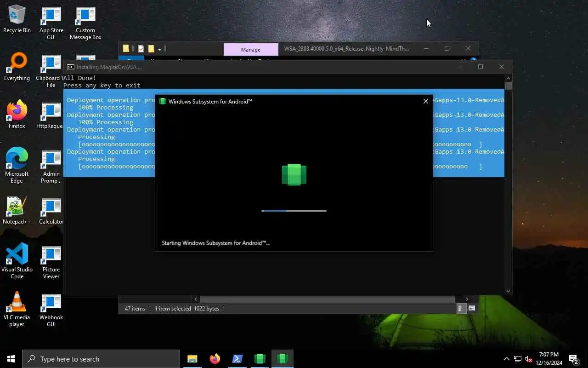Launch Firefox from the desktop
The image size is (588, 368).
pos(17,115)
